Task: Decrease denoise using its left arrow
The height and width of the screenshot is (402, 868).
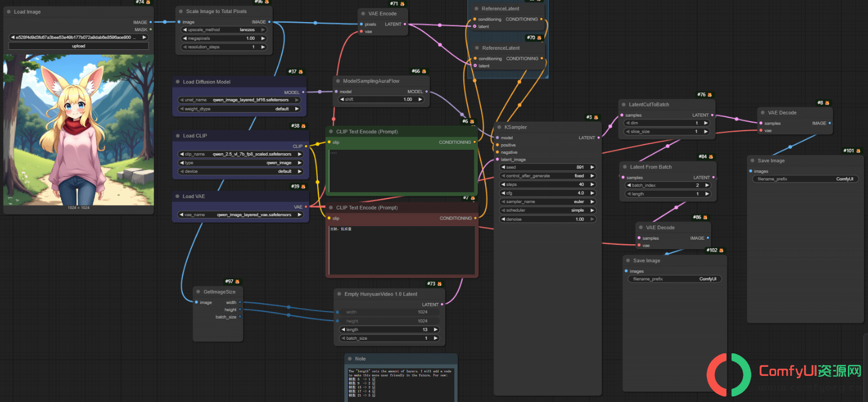Action: tap(504, 219)
